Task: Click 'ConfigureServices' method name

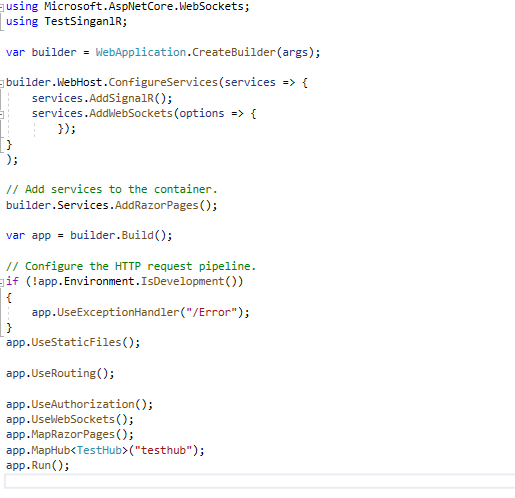Action: 163,82
